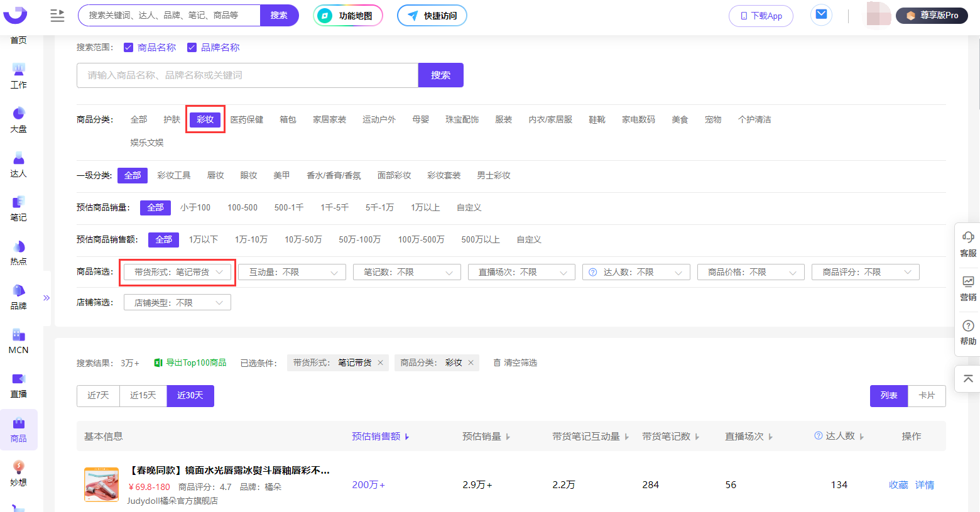Toggle the sidebar collapse icon near top left
Viewport: 980px width, 512px height.
[57, 16]
